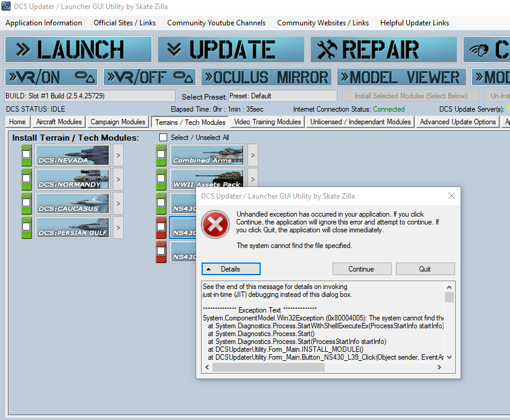Switch to the Home tab
Viewport: 510px width, 420px height.
18,122
